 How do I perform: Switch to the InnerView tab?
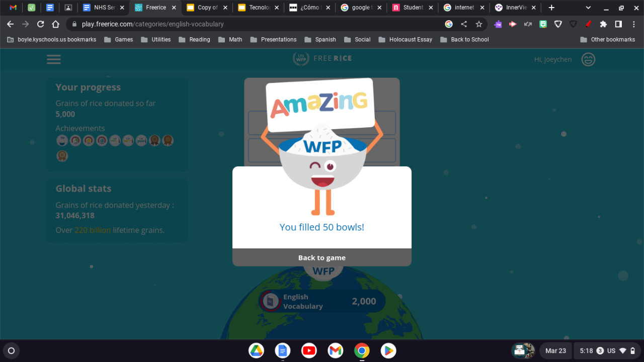[x=515, y=8]
